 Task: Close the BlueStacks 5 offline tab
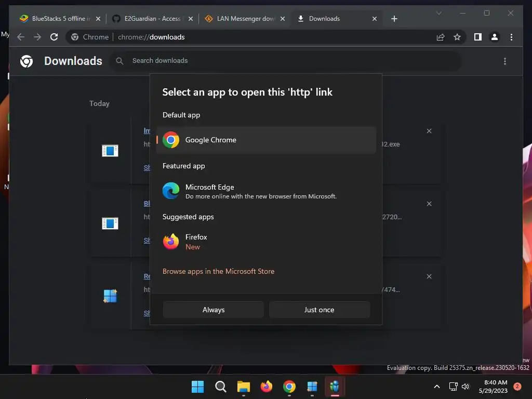pos(98,19)
